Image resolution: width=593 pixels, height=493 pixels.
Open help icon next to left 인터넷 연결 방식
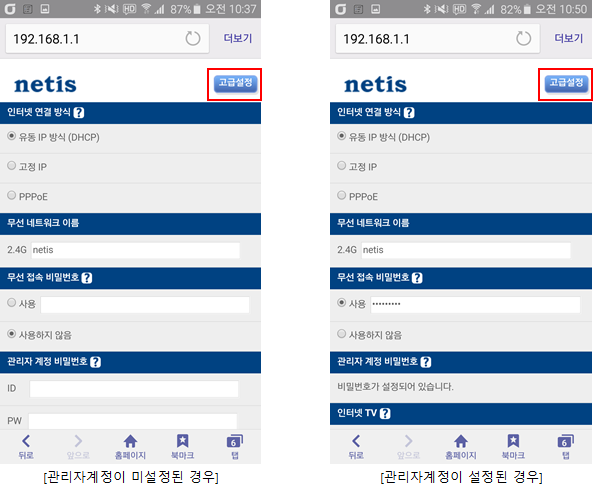tap(79, 113)
